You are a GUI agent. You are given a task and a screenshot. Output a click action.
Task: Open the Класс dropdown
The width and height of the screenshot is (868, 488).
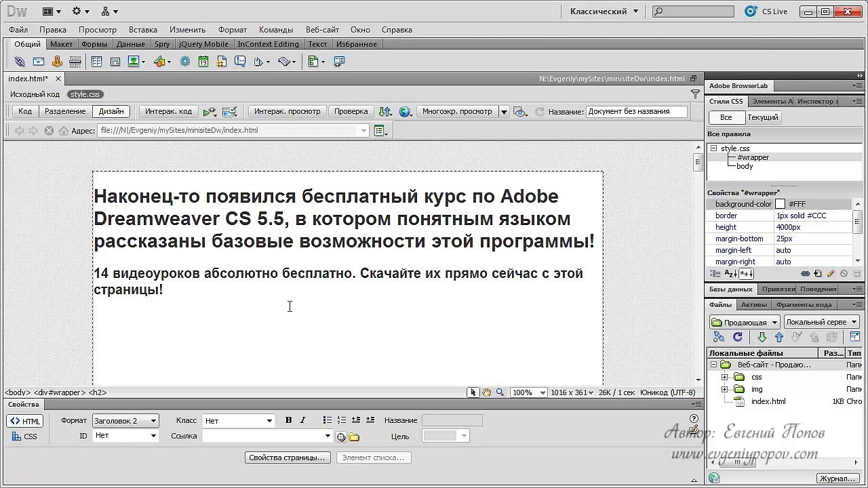point(239,421)
